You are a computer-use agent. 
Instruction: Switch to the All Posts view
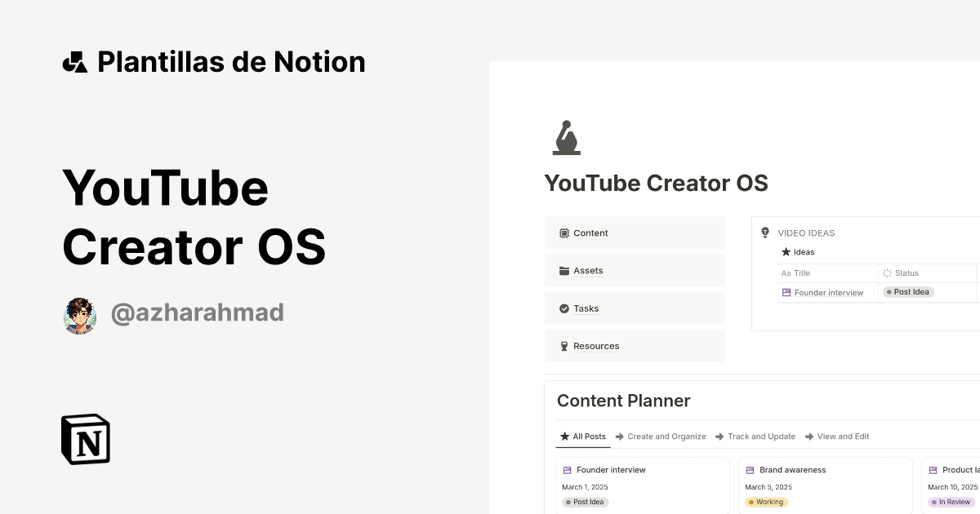tap(582, 436)
